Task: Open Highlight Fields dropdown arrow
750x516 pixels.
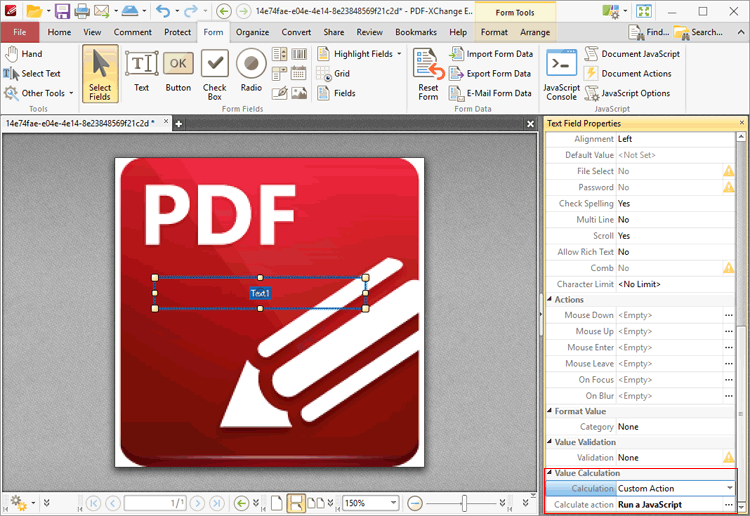Action: point(399,54)
